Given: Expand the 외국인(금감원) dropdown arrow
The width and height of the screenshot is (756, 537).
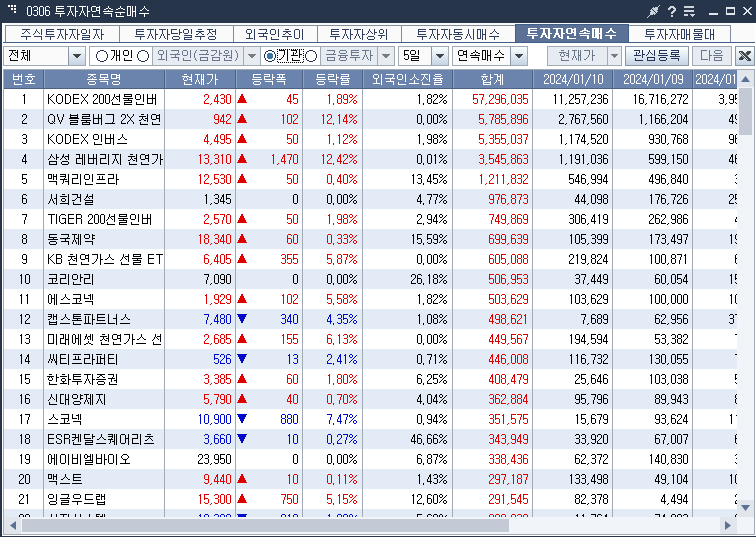Looking at the screenshot, I should 252,56.
